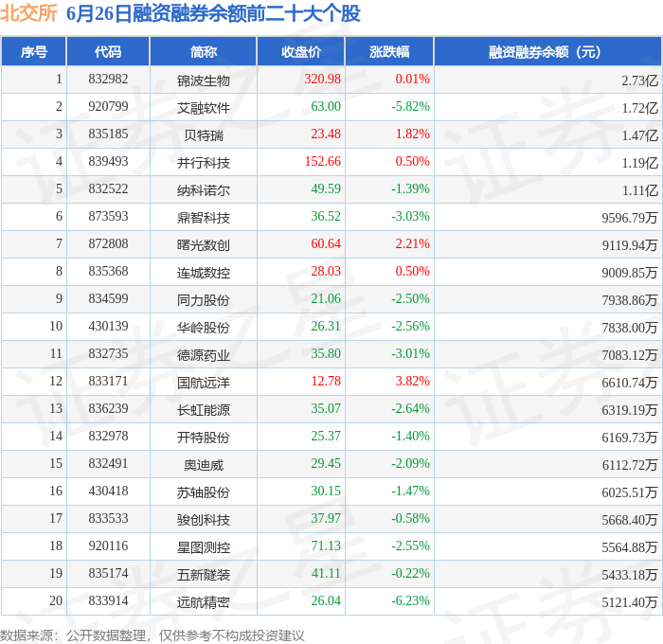Select stock name 贝特瑞
663x644 pixels.
click(204, 135)
